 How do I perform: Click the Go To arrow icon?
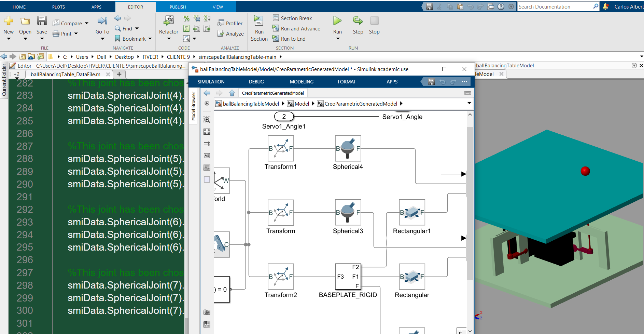102,21
